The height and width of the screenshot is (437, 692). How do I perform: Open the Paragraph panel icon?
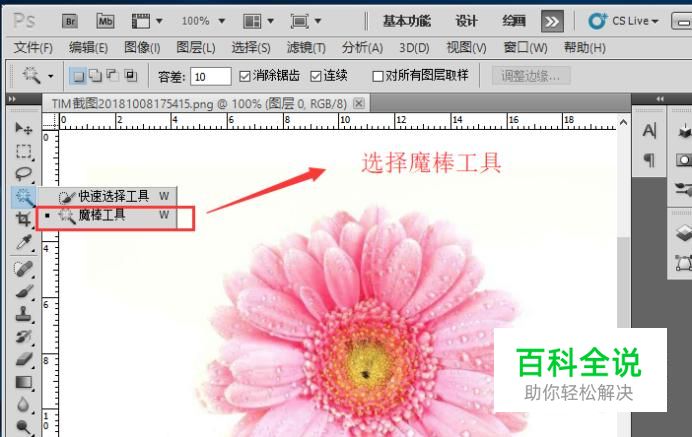(x=649, y=160)
